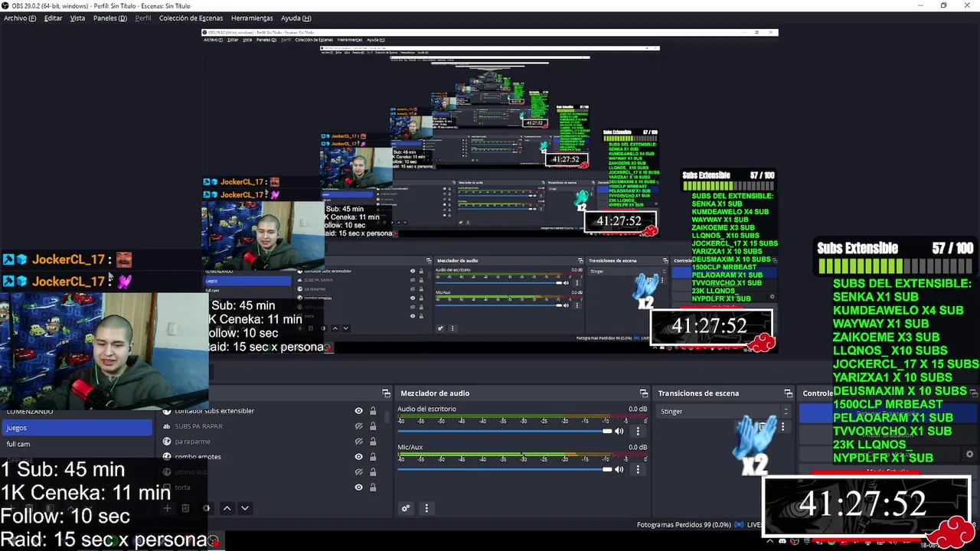Select the combo emotes source
This screenshot has height=551, width=980.
(x=198, y=457)
